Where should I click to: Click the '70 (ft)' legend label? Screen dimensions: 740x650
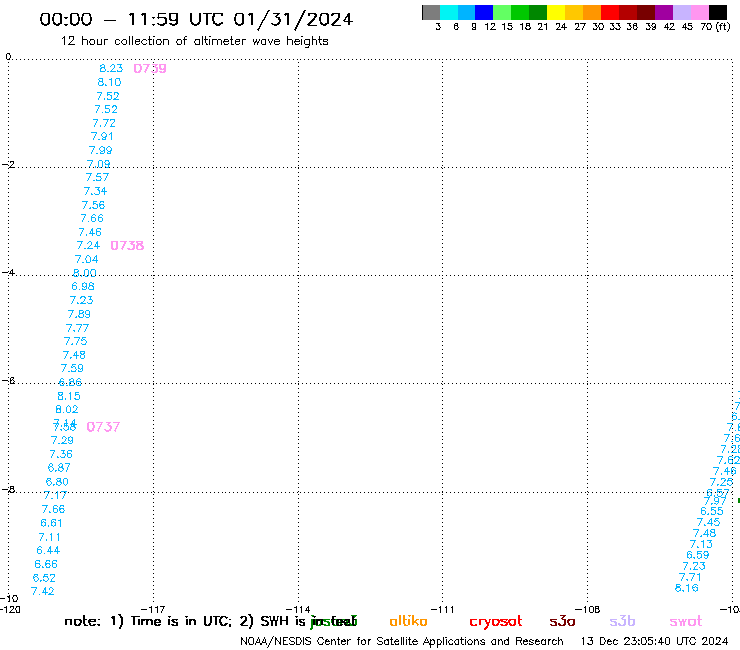[715, 26]
